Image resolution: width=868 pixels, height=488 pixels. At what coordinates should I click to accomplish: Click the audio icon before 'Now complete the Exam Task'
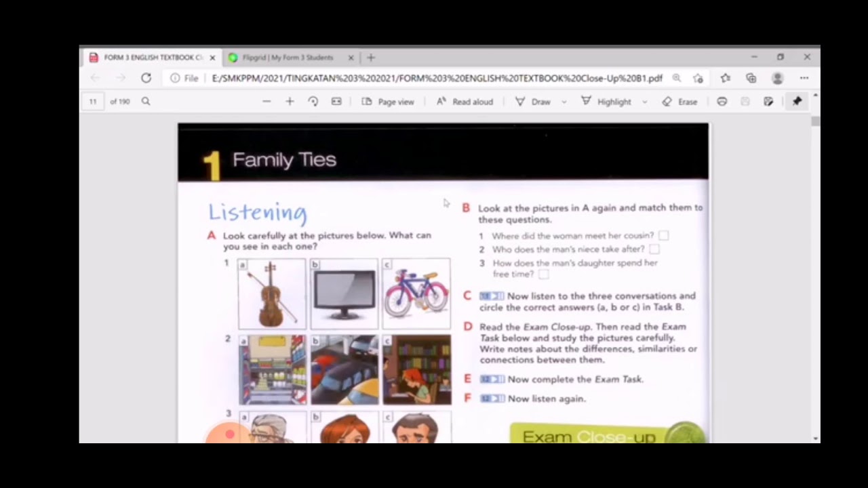pos(492,380)
